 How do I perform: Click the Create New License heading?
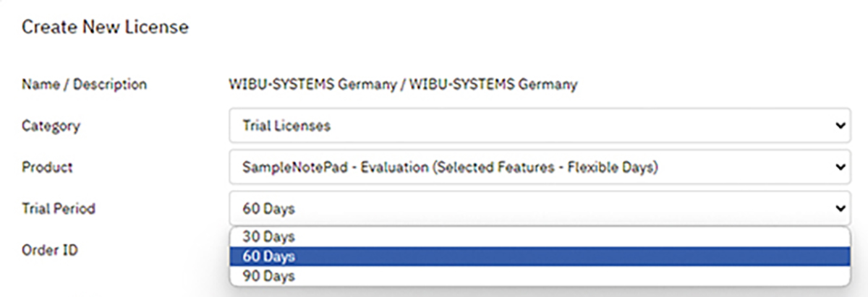(x=105, y=27)
